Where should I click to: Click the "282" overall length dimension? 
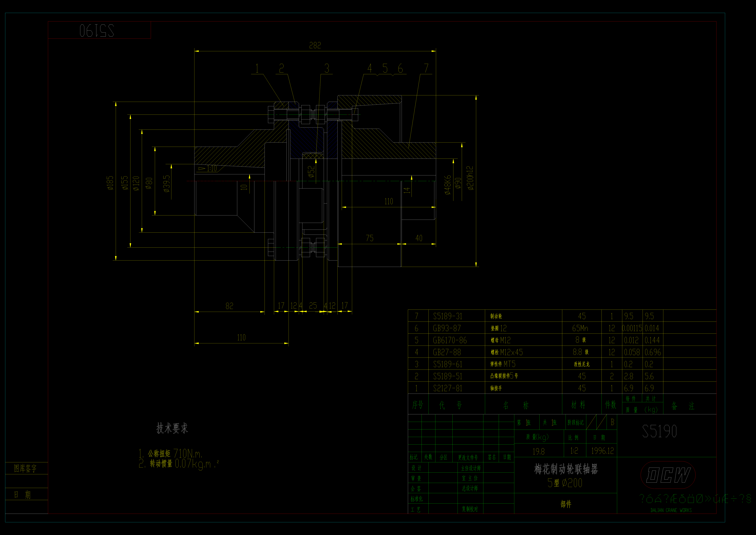(315, 46)
